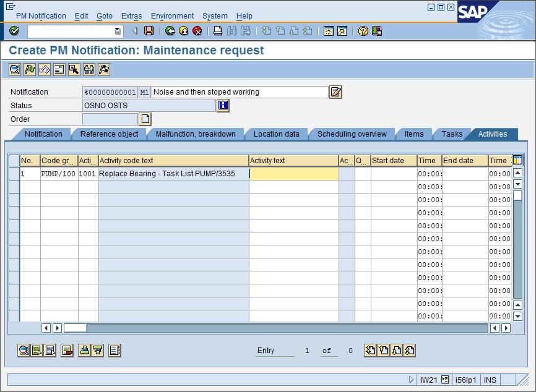This screenshot has width=536, height=392.
Task: Click the Customize Local Layout icon
Action: 377,31
